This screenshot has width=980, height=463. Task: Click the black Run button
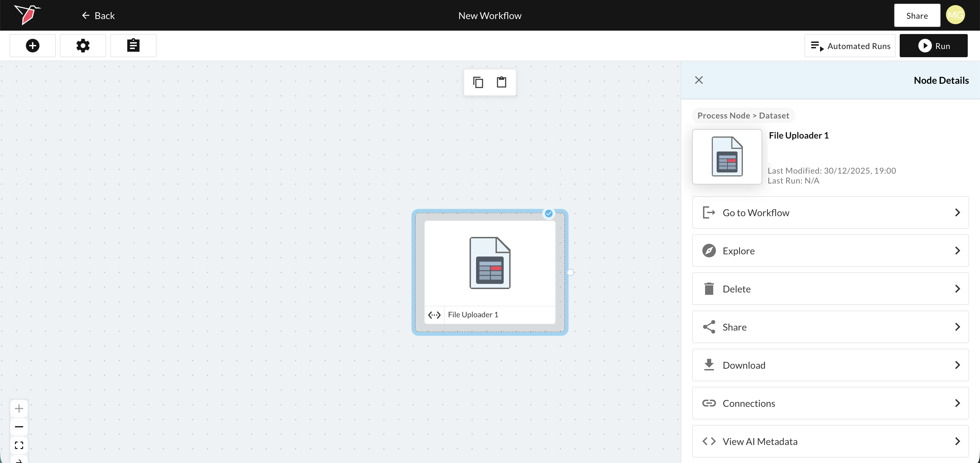(x=933, y=46)
